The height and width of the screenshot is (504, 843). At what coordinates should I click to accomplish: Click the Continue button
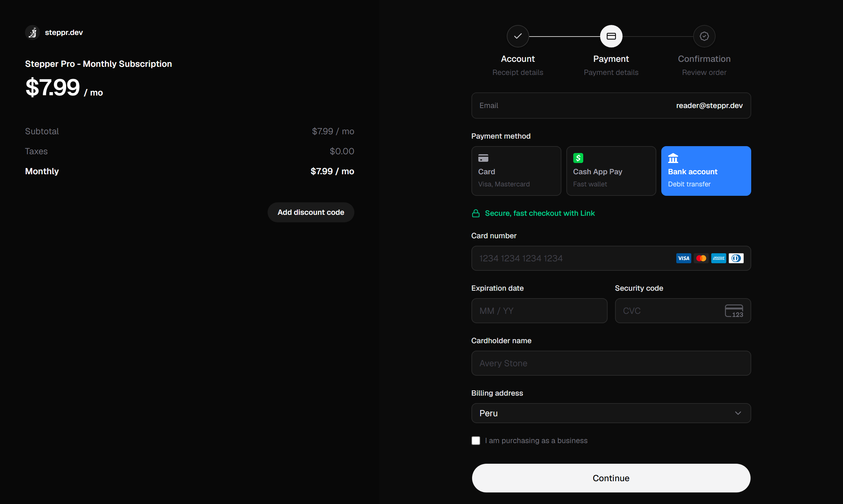[x=611, y=478]
